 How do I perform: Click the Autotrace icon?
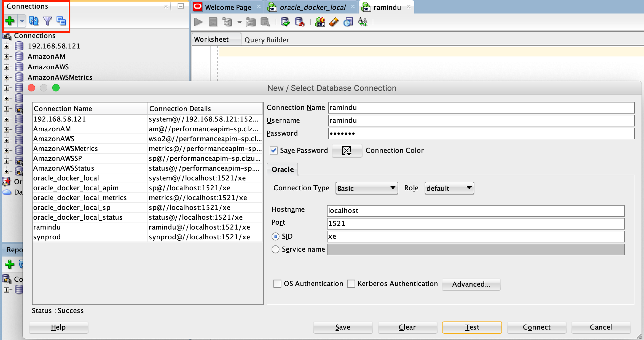[251, 22]
